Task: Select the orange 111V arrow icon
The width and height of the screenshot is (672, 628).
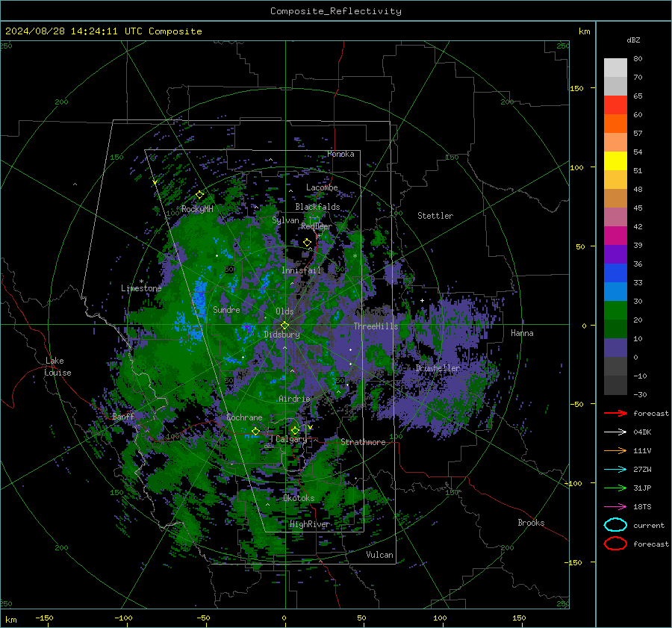Action: coord(615,450)
